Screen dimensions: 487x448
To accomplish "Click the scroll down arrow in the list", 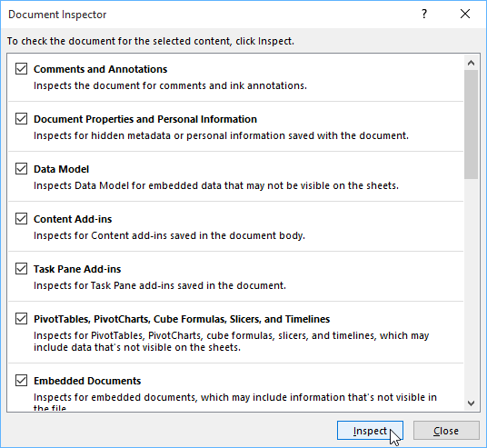I will [471, 403].
